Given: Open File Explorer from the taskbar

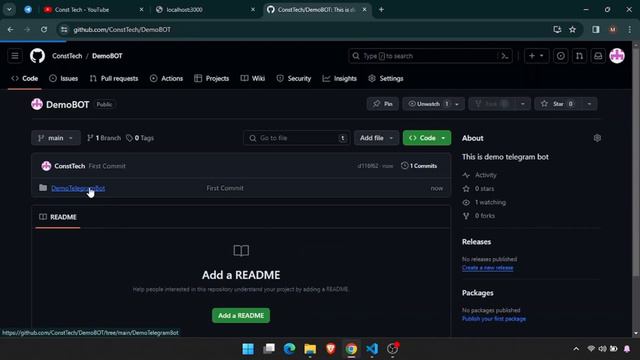Looking at the screenshot, I should (310, 349).
